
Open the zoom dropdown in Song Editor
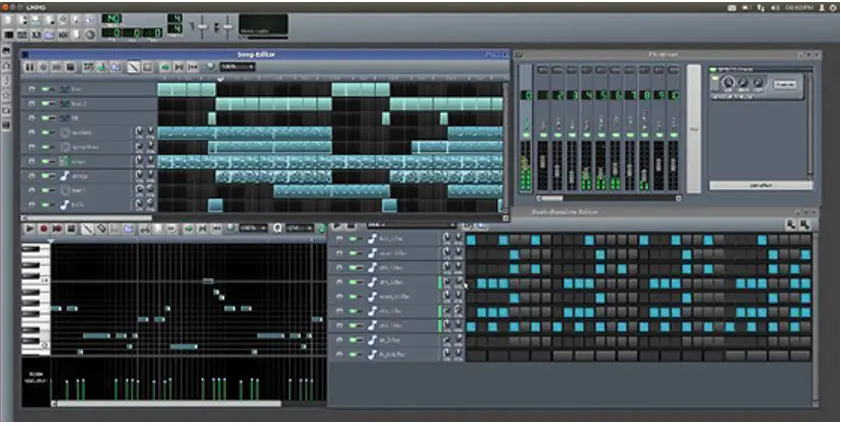236,67
